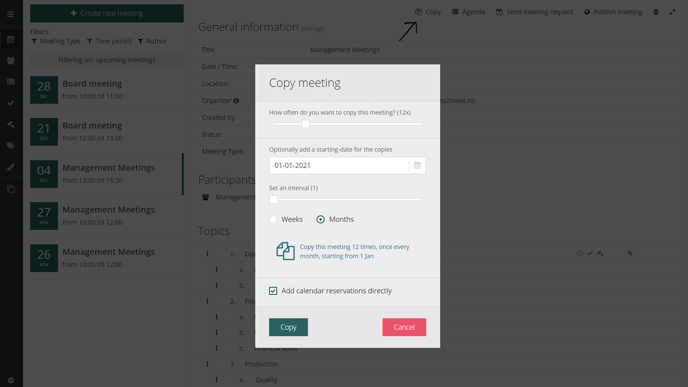The image size is (688, 387).
Task: Click the delete trash icon in top toolbar
Action: coord(656,12)
